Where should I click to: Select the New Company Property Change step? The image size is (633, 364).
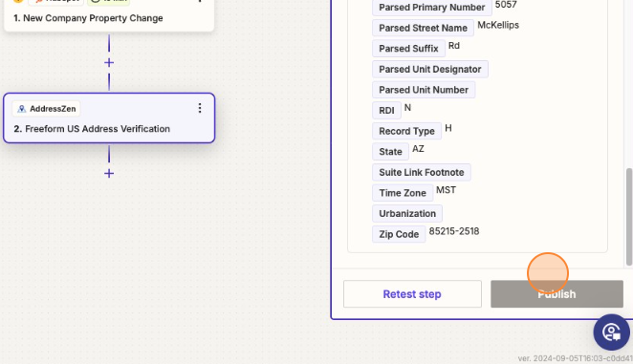(109, 16)
